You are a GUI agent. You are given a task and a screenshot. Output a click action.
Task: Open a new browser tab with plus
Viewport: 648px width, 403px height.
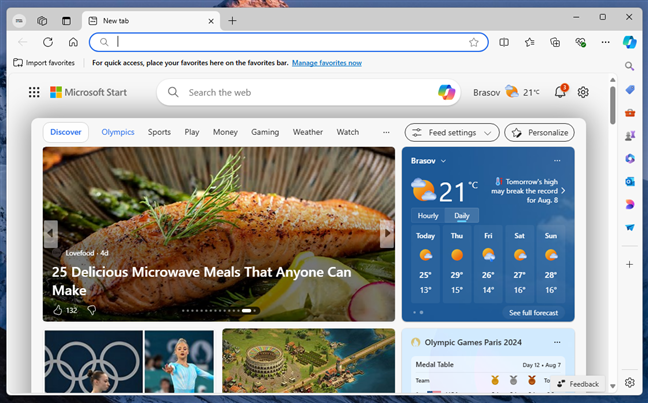(x=232, y=21)
